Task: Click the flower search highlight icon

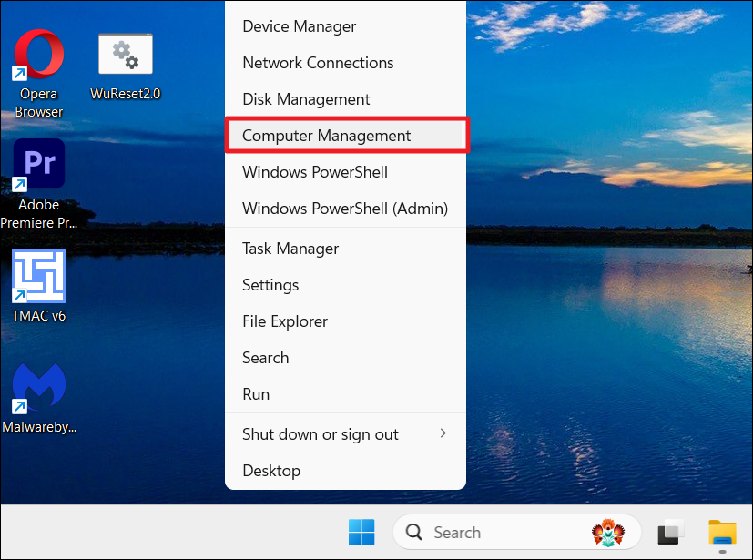Action: [x=608, y=532]
